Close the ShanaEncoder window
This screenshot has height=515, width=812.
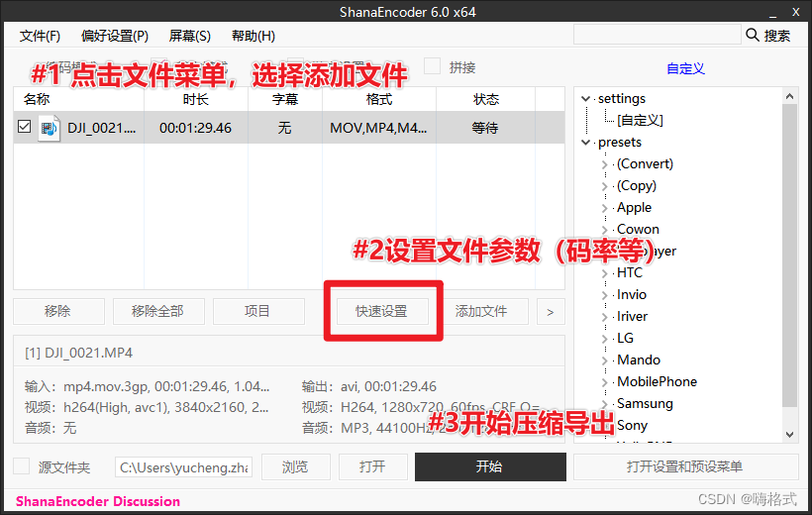(796, 12)
